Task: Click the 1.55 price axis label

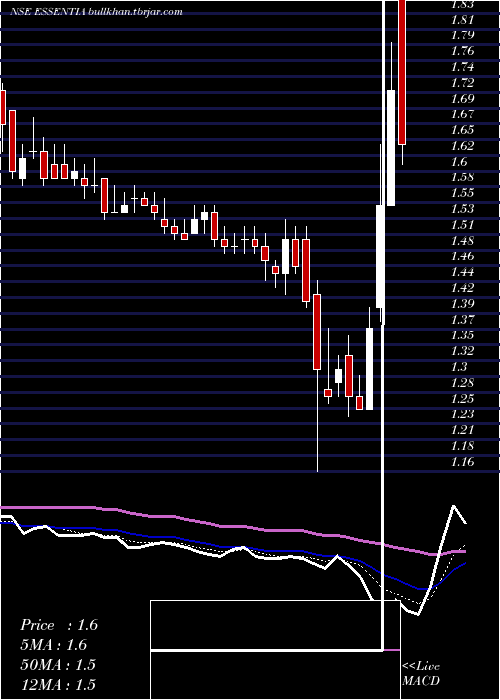Action: [x=462, y=193]
